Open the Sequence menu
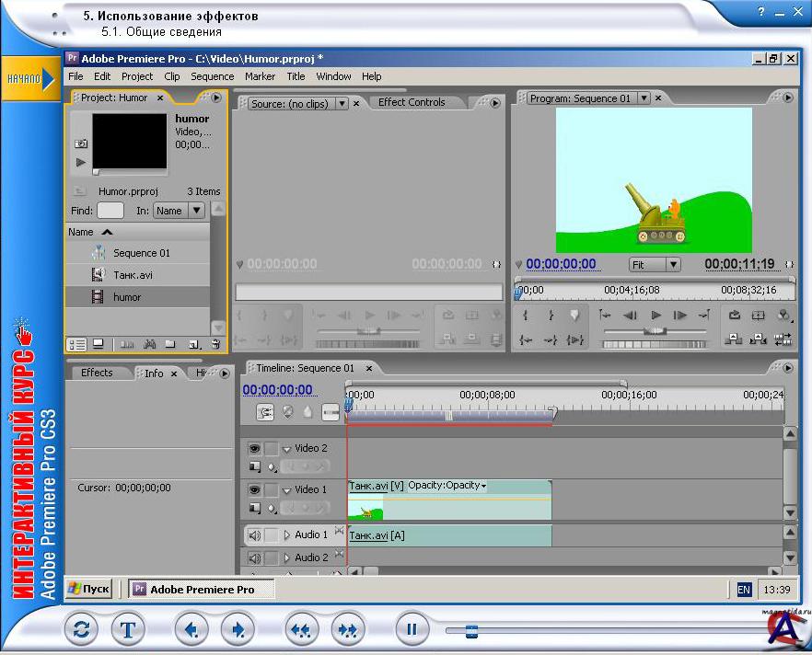812x655 pixels. 212,76
